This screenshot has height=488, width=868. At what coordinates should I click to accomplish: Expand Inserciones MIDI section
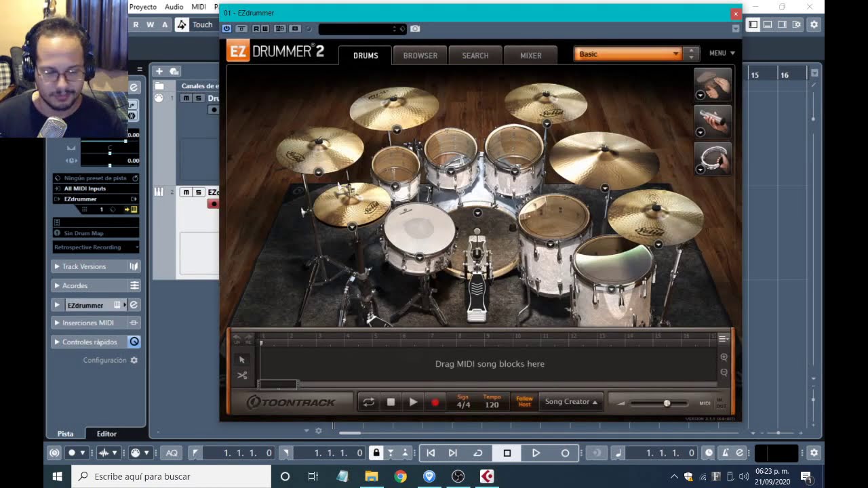click(x=57, y=323)
